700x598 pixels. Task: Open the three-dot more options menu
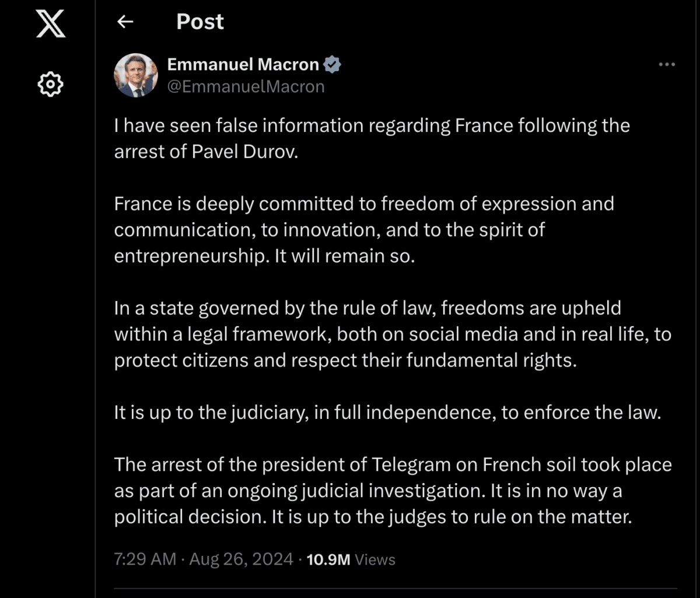[666, 65]
